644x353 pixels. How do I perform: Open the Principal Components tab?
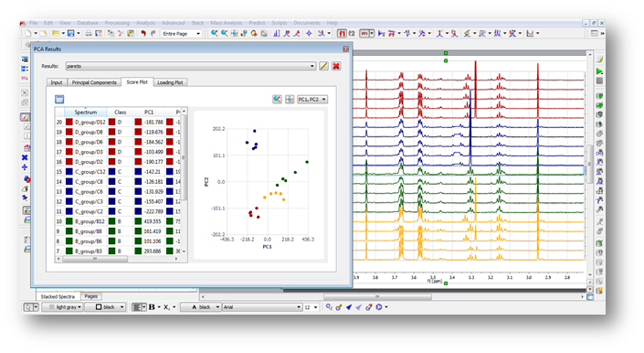(x=94, y=82)
